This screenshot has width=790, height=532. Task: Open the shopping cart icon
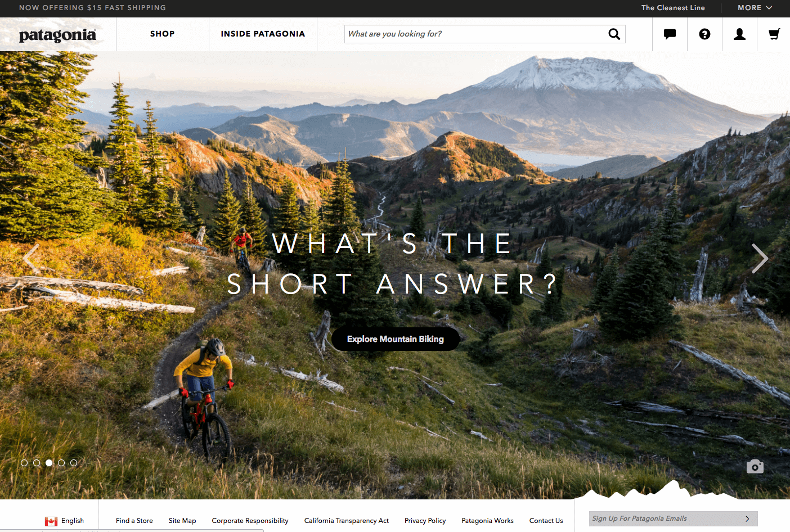coord(774,34)
